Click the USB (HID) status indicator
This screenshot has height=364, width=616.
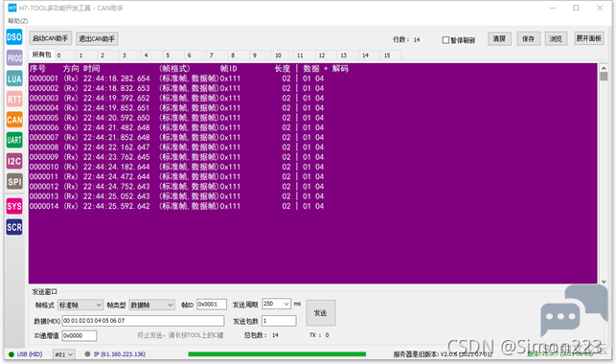click(26, 354)
